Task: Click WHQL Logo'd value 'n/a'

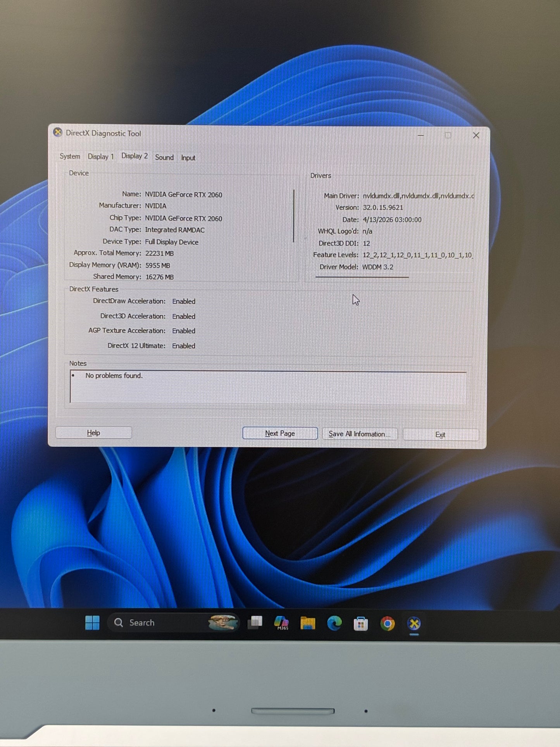Action: point(367,231)
